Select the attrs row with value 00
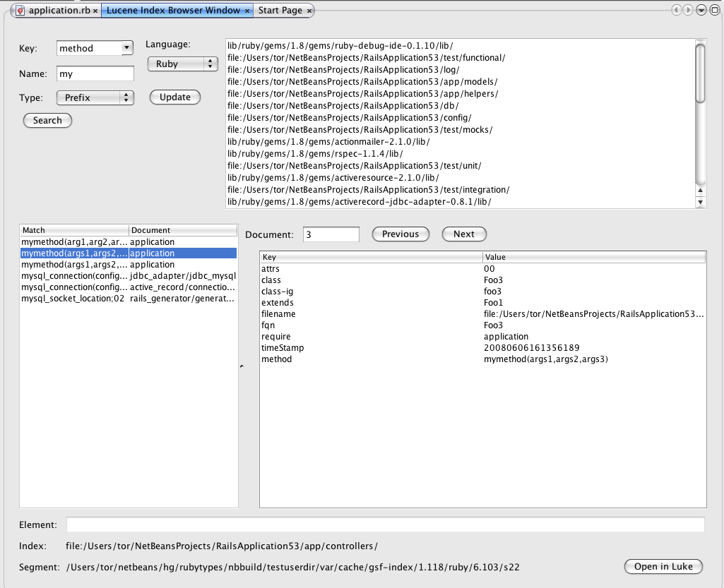Image resolution: width=724 pixels, height=588 pixels. pyautogui.click(x=482, y=269)
